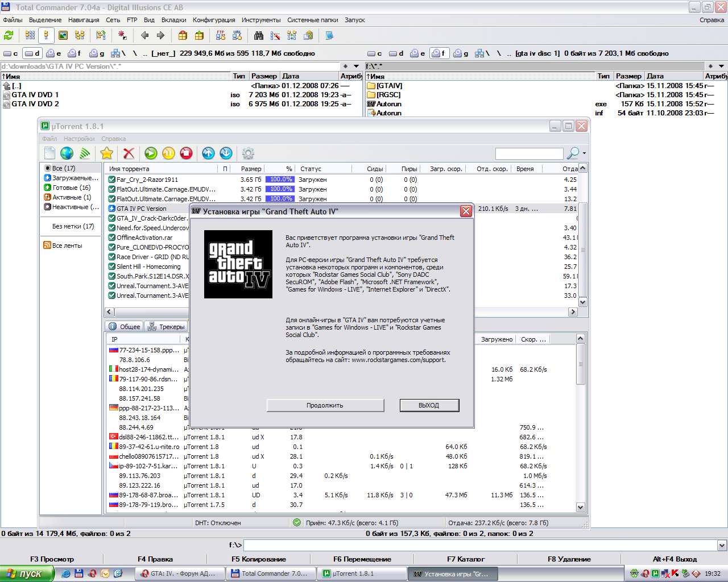Screen dimensions: 728x582
Task: Switch to brief file view icon
Action: (x=30, y=35)
